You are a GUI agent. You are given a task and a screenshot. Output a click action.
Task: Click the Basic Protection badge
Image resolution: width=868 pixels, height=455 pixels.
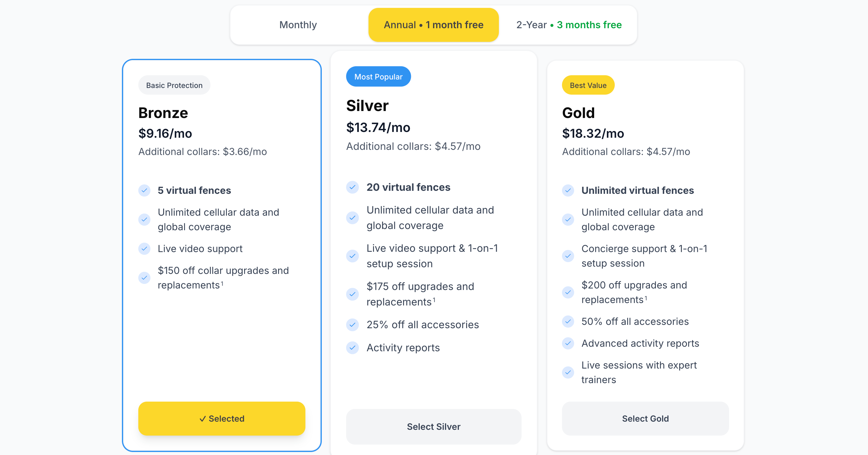tap(174, 85)
